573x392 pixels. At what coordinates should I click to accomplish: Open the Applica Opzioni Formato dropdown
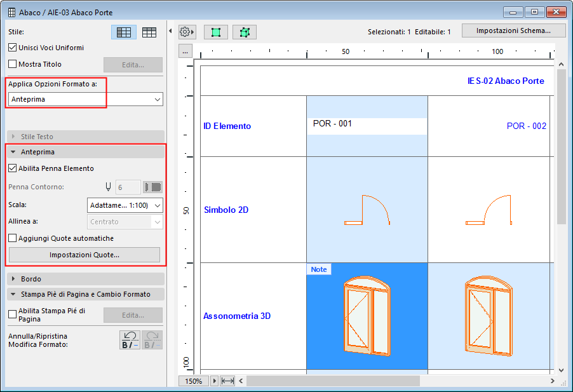coord(86,99)
